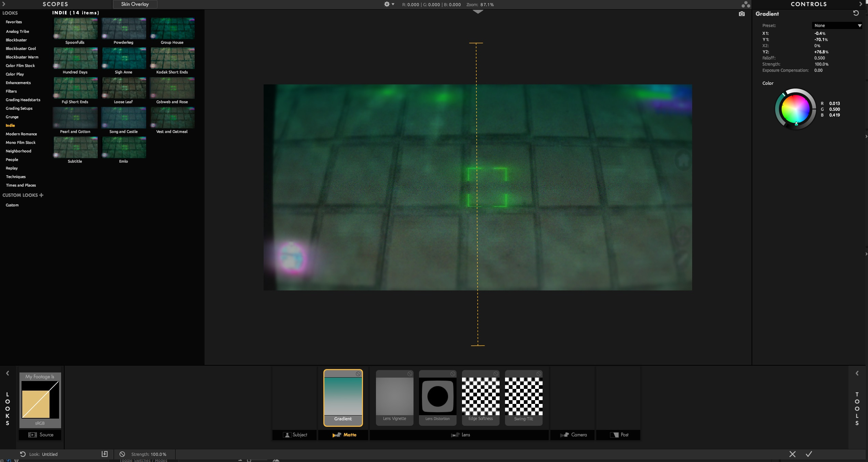Select the Gradient tool card

(343, 398)
